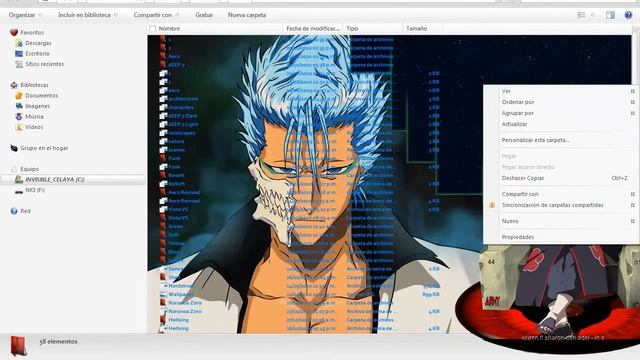Click the Música library icon
This screenshot has width=640, height=360.
(19, 117)
